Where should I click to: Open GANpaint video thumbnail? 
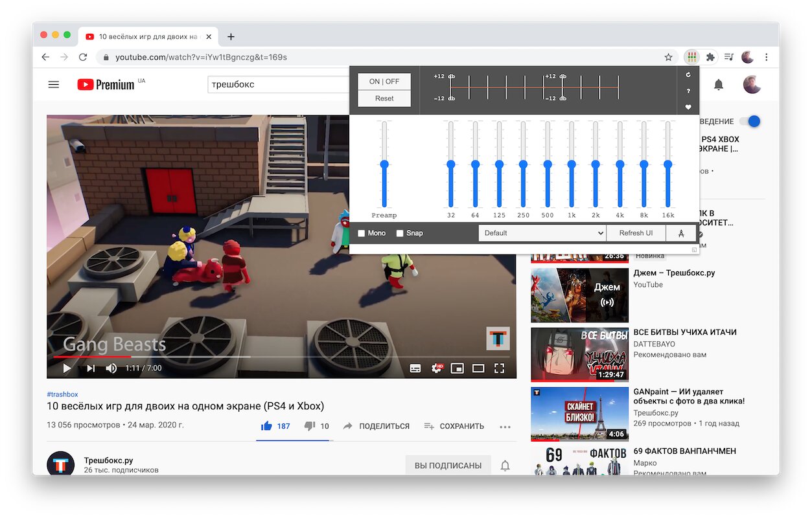coord(579,414)
